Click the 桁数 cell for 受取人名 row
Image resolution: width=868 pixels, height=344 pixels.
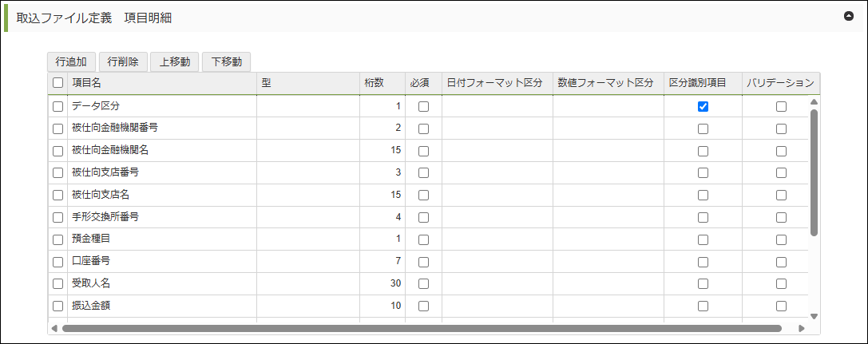(382, 283)
